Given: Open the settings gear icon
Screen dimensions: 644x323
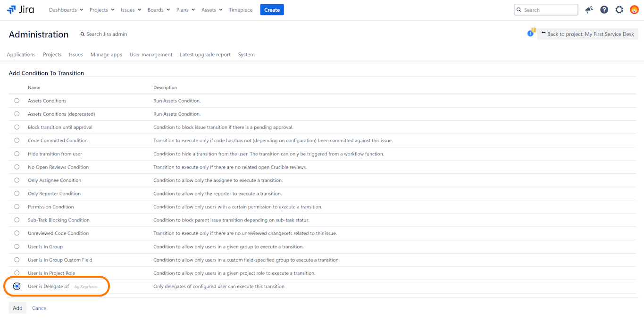Looking at the screenshot, I should click(x=619, y=10).
